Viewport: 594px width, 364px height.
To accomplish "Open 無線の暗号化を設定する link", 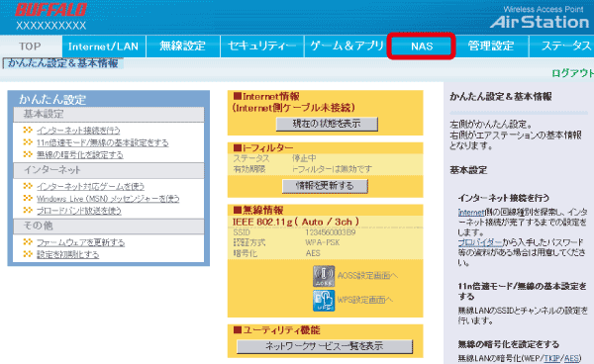I will pyautogui.click(x=79, y=154).
